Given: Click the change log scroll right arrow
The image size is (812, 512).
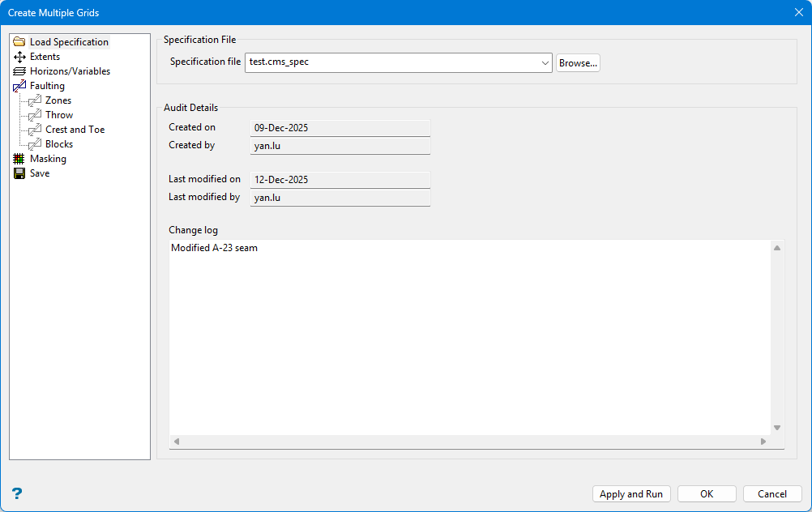Looking at the screenshot, I should point(763,442).
